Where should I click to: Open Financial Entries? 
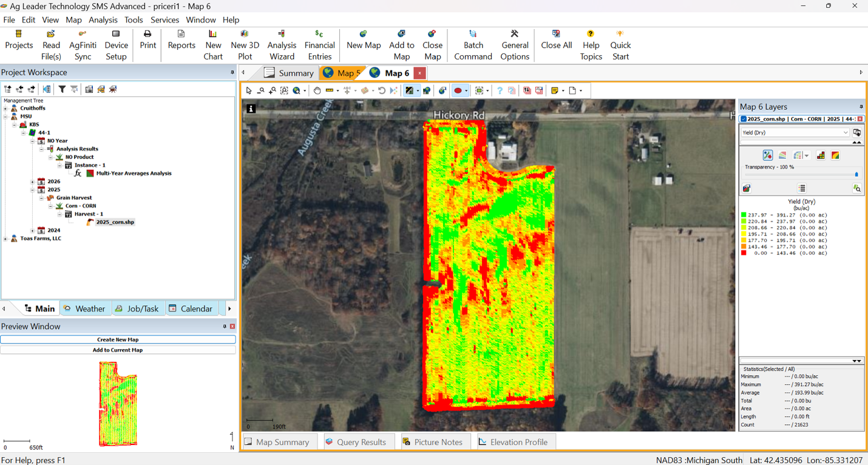(x=319, y=45)
